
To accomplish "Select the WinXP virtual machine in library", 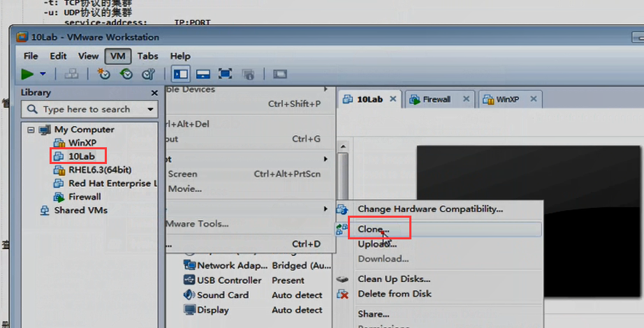I will 82,143.
